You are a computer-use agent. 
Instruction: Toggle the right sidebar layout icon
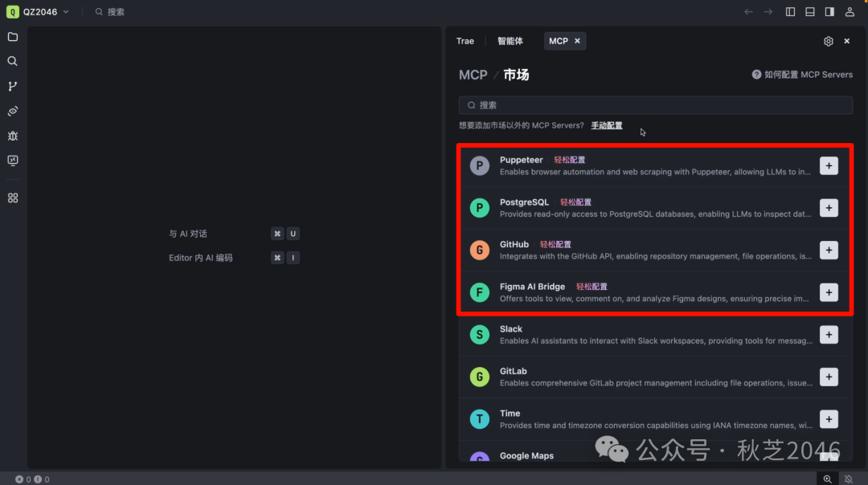tap(829, 11)
